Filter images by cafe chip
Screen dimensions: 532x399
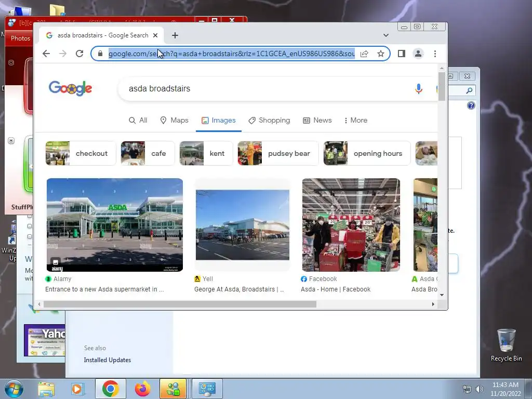(148, 153)
